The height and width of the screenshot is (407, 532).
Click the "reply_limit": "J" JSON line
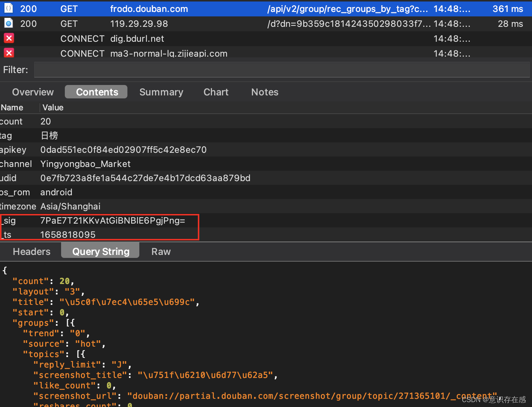[82, 365]
